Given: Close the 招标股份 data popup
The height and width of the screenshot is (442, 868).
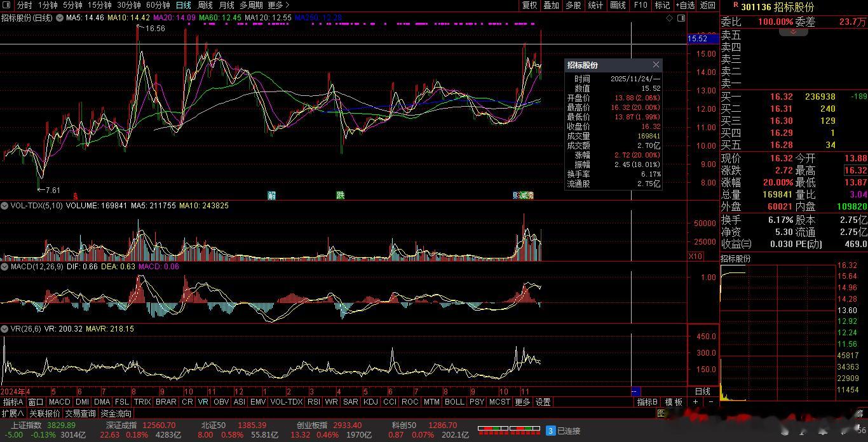Looking at the screenshot, I should coord(656,65).
